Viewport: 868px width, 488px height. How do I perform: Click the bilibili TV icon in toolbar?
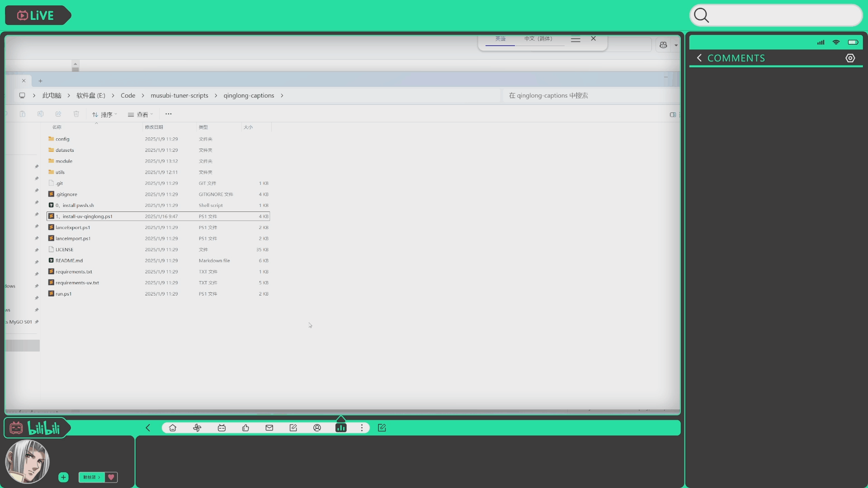222,428
